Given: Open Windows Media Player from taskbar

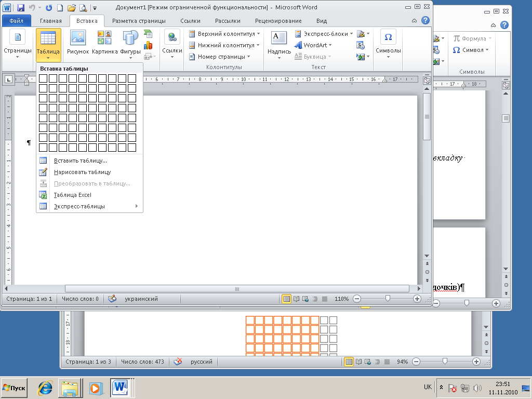Looking at the screenshot, I should coord(96,388).
